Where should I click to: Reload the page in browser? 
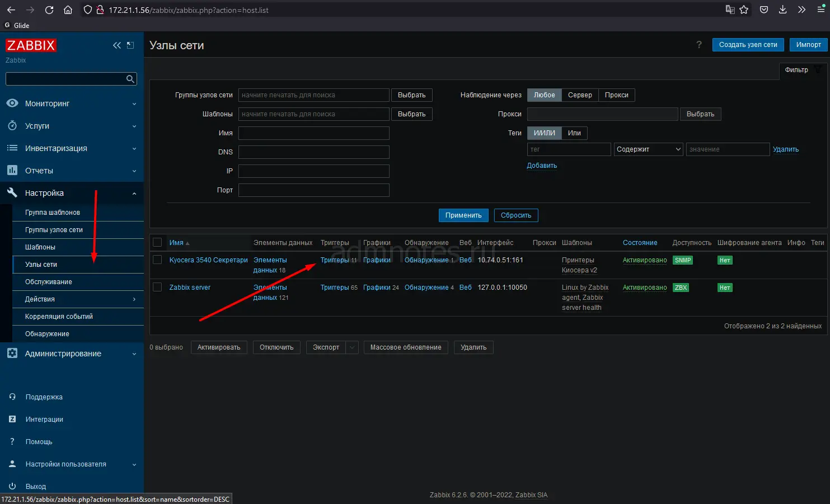click(x=49, y=10)
